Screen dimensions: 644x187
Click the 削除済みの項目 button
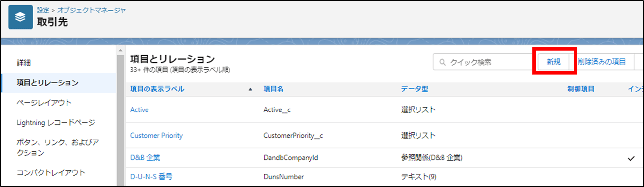coord(602,62)
